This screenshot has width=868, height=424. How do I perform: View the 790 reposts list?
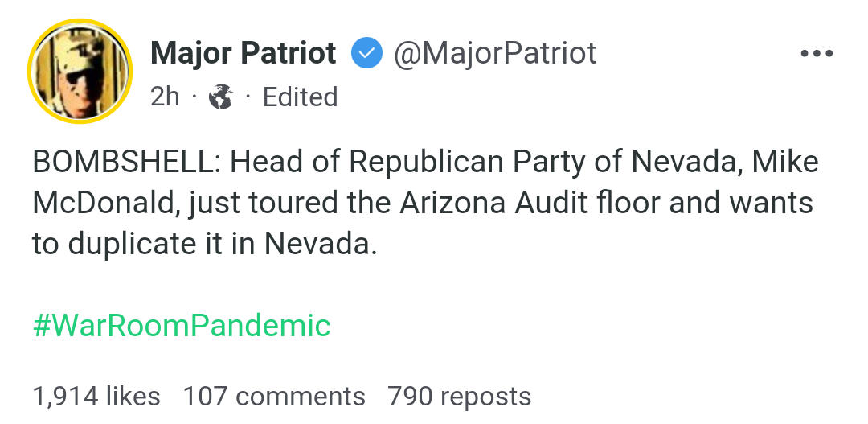459,397
